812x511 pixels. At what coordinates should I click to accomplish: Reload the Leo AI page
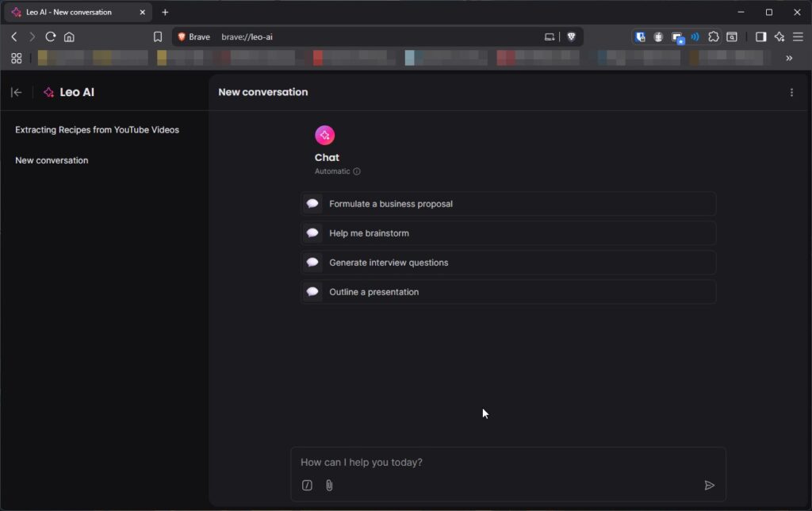point(50,36)
